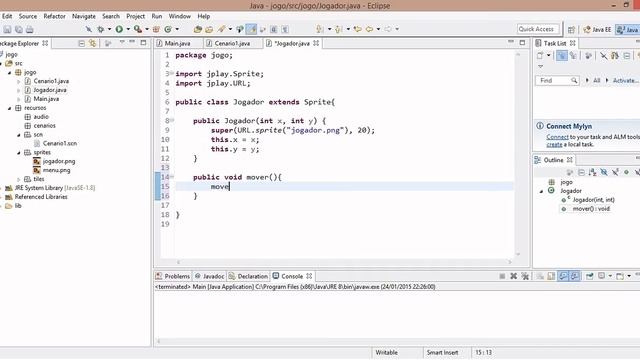
Task: Maximize the editor area
Action: click(x=522, y=42)
